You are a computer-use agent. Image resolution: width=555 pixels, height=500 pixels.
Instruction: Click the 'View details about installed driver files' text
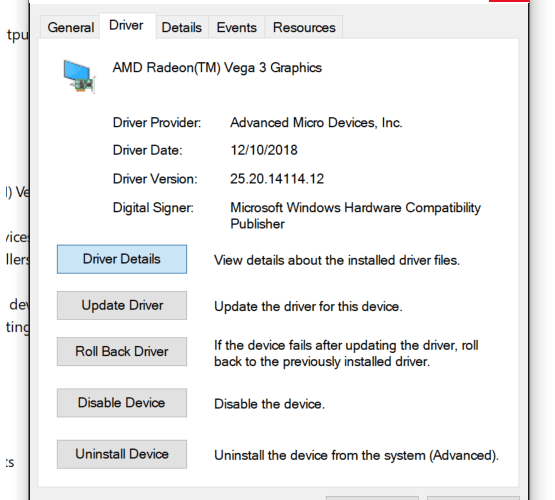pyautogui.click(x=337, y=260)
